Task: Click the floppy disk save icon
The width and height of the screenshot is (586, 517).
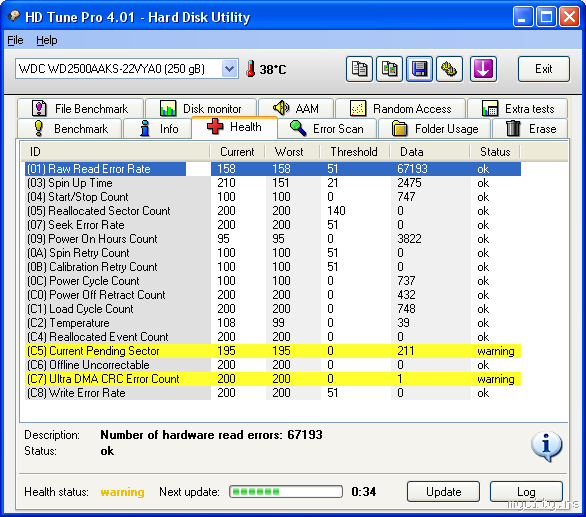Action: coord(419,69)
